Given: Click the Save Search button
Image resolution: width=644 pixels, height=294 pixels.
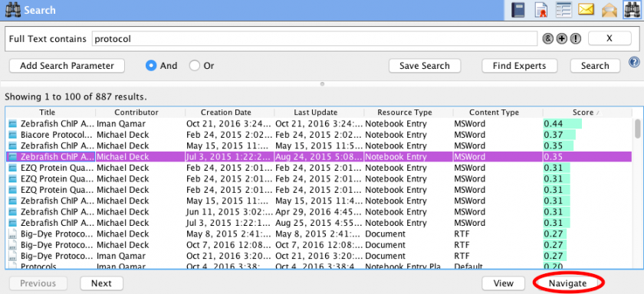Looking at the screenshot, I should pos(424,66).
